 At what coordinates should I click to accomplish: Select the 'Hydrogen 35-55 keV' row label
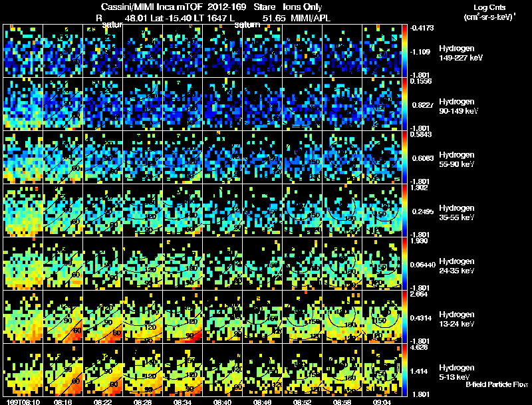457,213
